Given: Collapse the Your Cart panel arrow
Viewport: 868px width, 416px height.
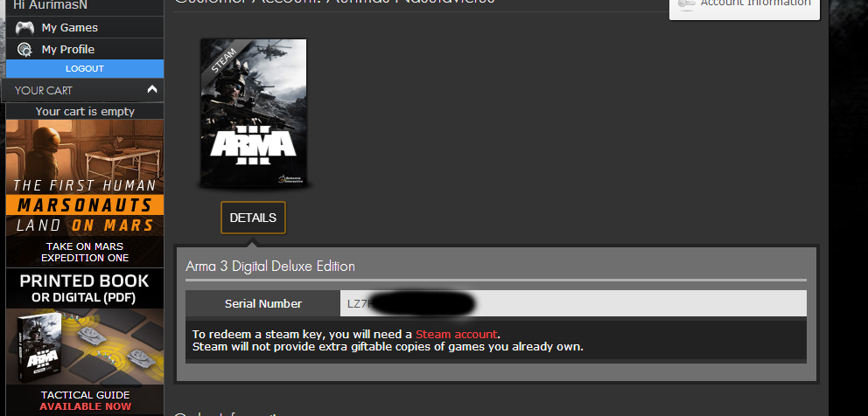Looking at the screenshot, I should [152, 90].
